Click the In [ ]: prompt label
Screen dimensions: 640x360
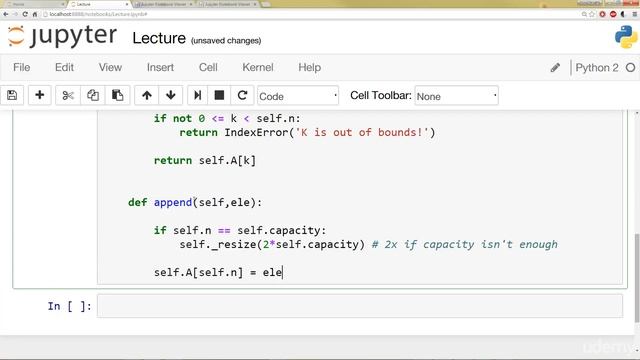(x=70, y=307)
